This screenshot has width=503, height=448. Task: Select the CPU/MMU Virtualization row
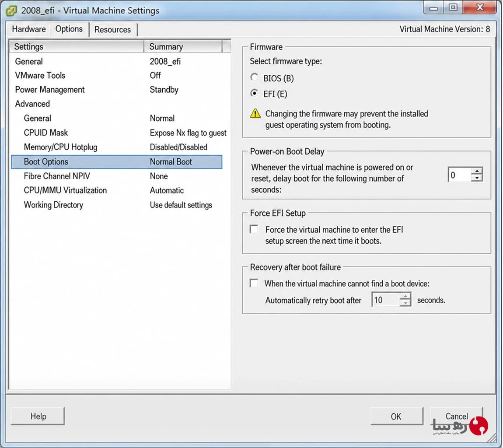(x=116, y=190)
